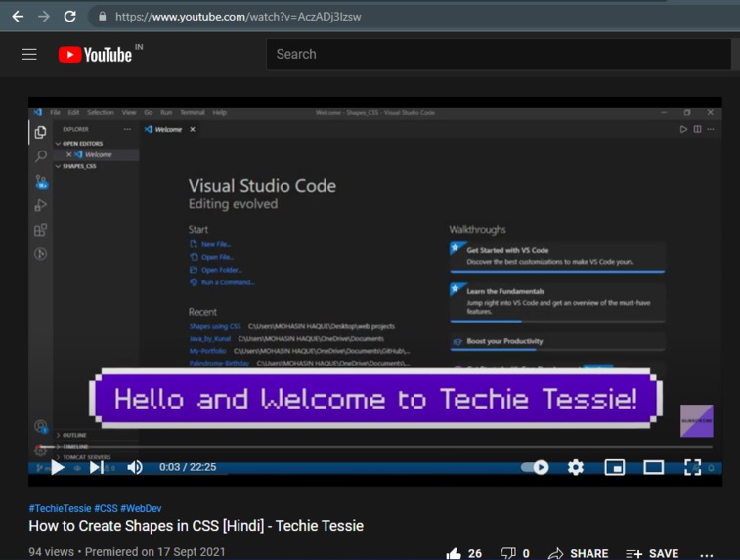Click the channel subscribe watermark thumbnail
740x560 pixels.
(x=697, y=421)
